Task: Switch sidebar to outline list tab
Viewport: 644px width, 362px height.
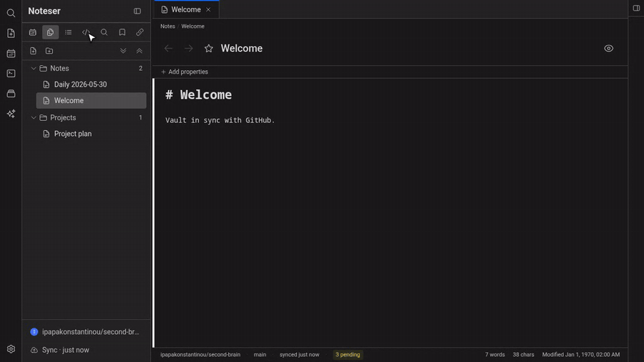Action: click(x=68, y=32)
